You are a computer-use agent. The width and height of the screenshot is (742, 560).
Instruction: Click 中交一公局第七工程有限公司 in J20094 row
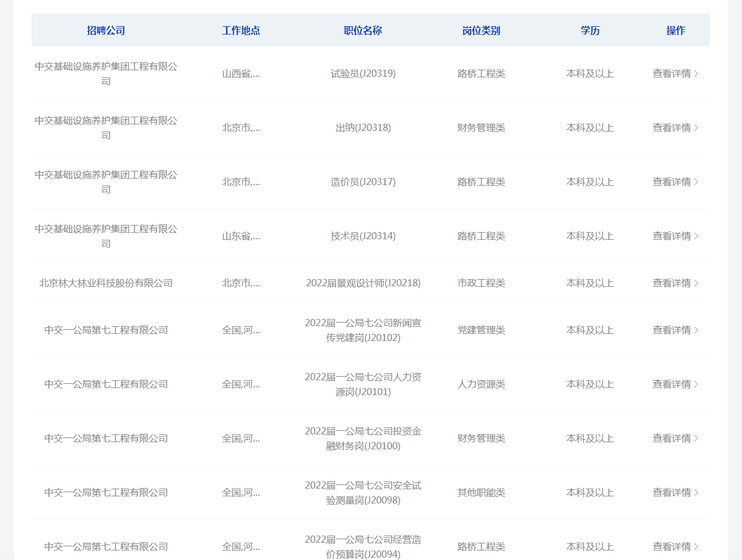click(x=106, y=547)
